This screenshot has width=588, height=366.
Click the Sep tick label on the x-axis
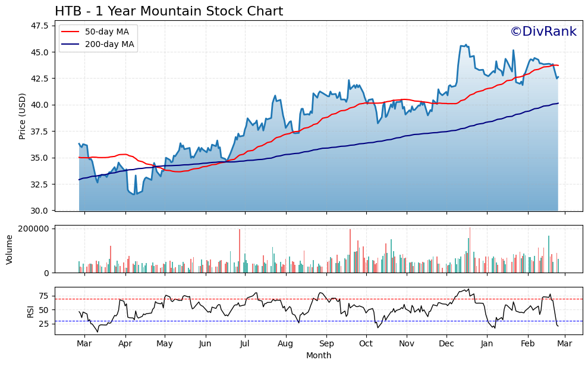pos(327,343)
